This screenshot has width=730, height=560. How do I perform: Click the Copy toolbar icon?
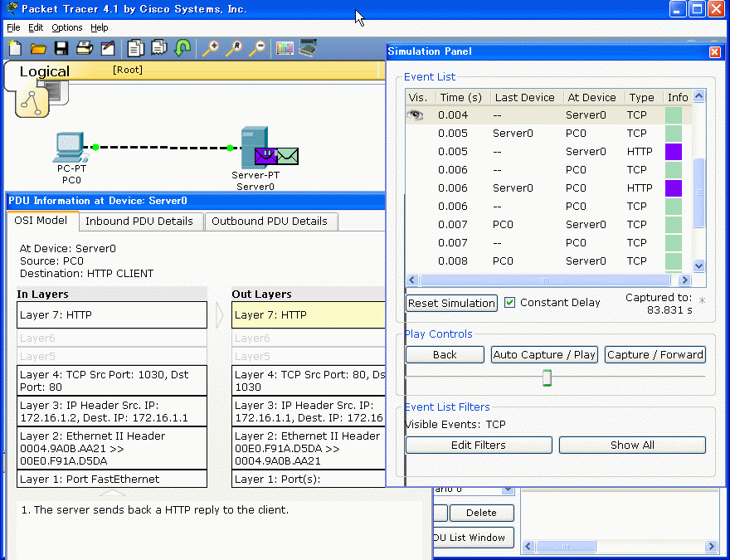coord(135,48)
